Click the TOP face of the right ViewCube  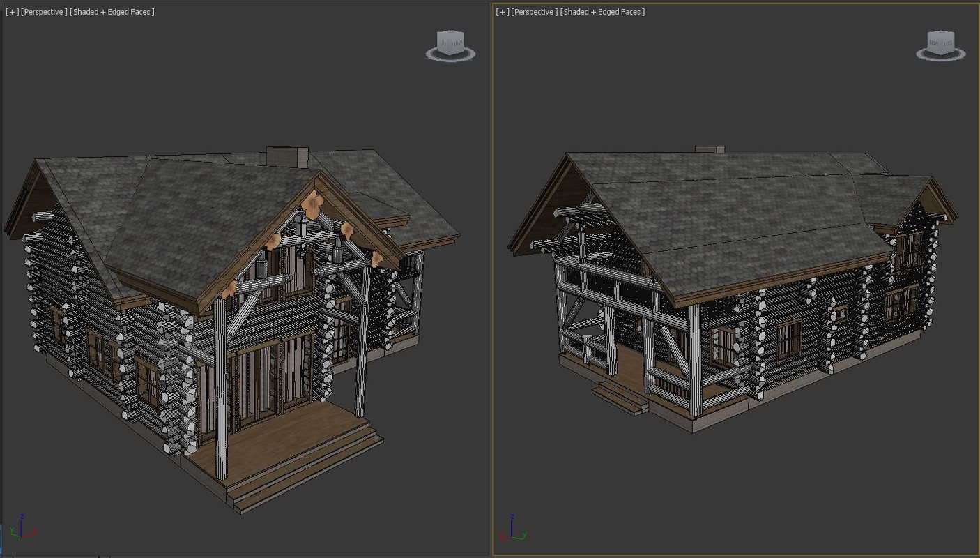[x=940, y=33]
